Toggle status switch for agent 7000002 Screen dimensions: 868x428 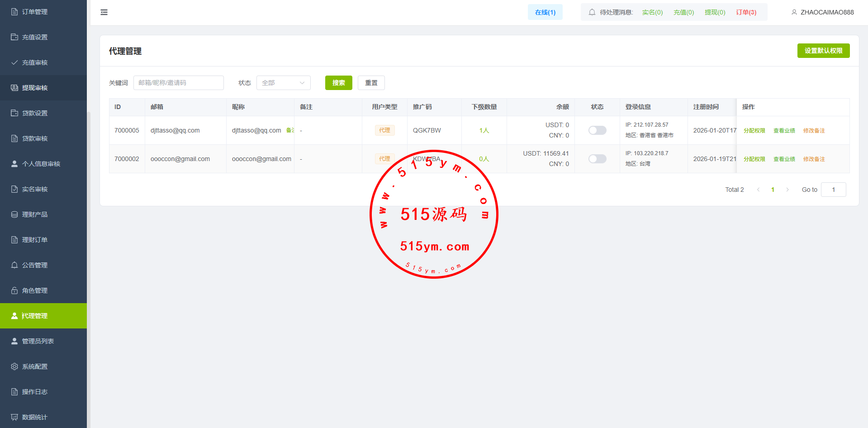click(x=597, y=159)
